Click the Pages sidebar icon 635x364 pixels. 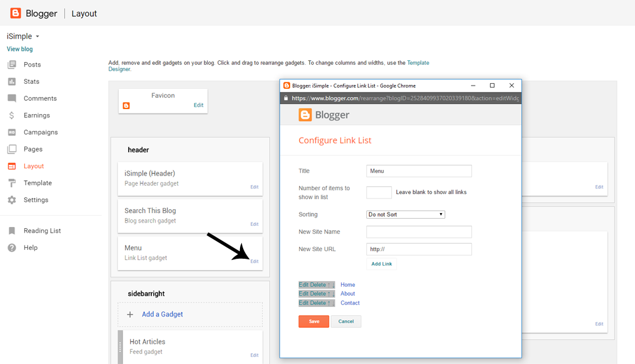pyautogui.click(x=12, y=149)
